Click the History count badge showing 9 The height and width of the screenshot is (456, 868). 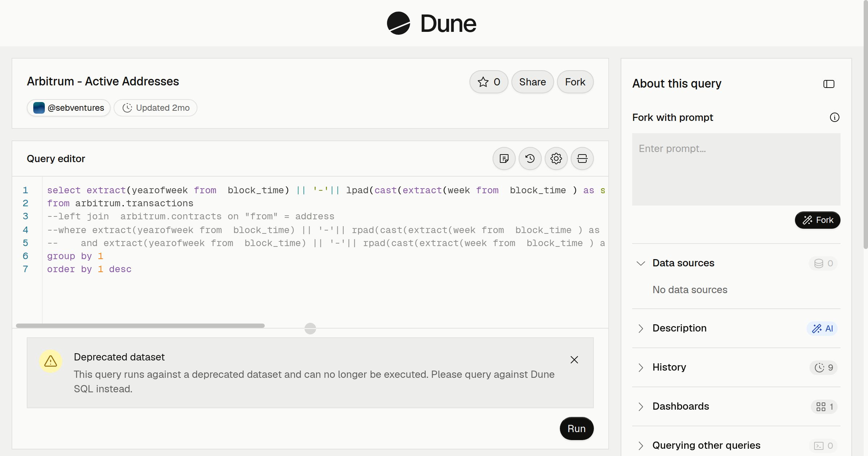tap(824, 368)
